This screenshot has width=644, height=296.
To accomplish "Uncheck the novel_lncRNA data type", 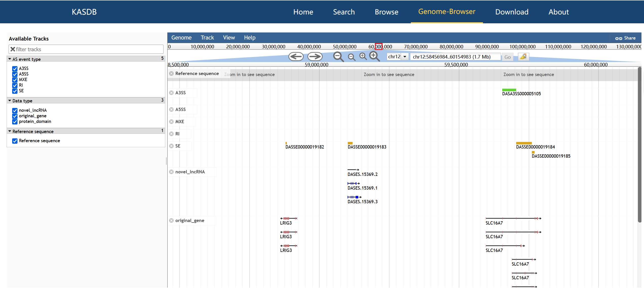I will tap(15, 110).
